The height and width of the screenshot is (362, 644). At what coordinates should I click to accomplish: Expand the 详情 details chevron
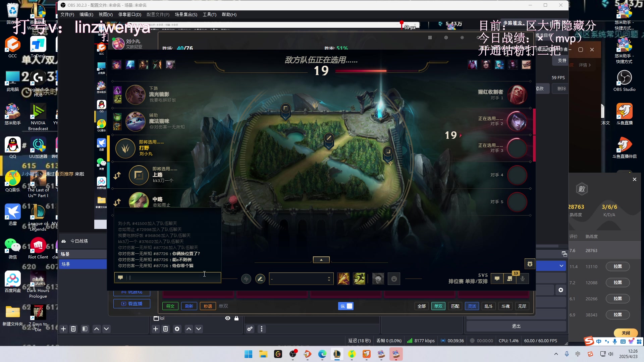coord(585,65)
